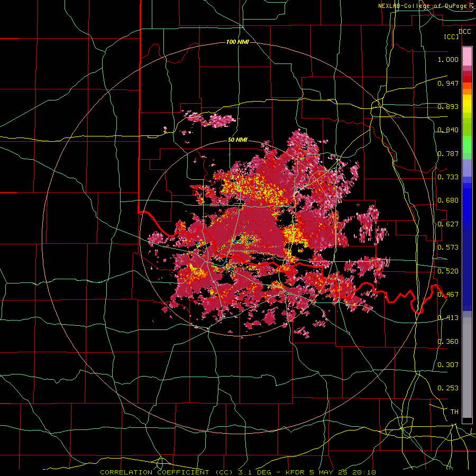Click the "100 NMI" range ring label
This screenshot has height=476, width=476.
pyautogui.click(x=237, y=42)
